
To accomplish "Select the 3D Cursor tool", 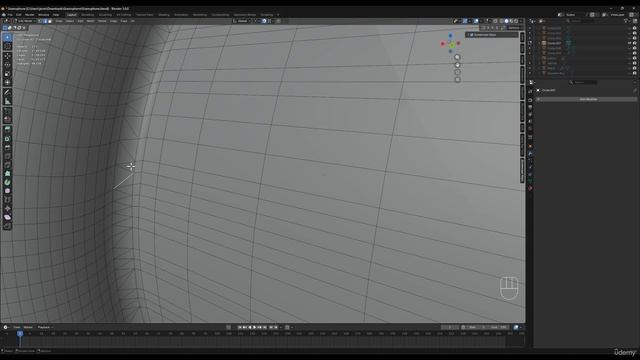I will tap(7, 46).
